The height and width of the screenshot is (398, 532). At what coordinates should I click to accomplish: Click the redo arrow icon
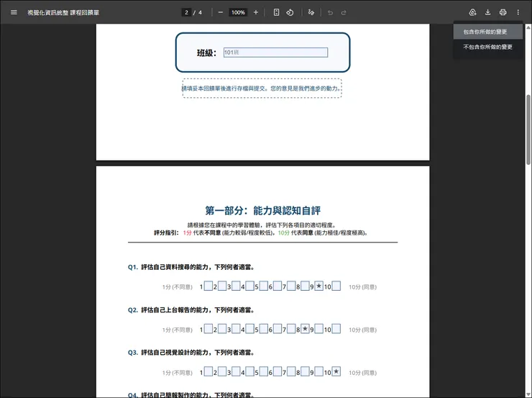click(344, 12)
